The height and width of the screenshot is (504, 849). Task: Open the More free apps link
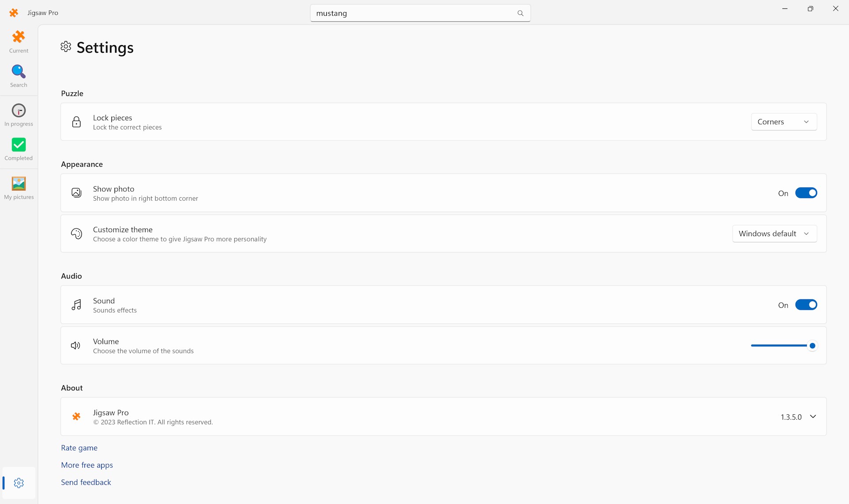click(x=87, y=465)
